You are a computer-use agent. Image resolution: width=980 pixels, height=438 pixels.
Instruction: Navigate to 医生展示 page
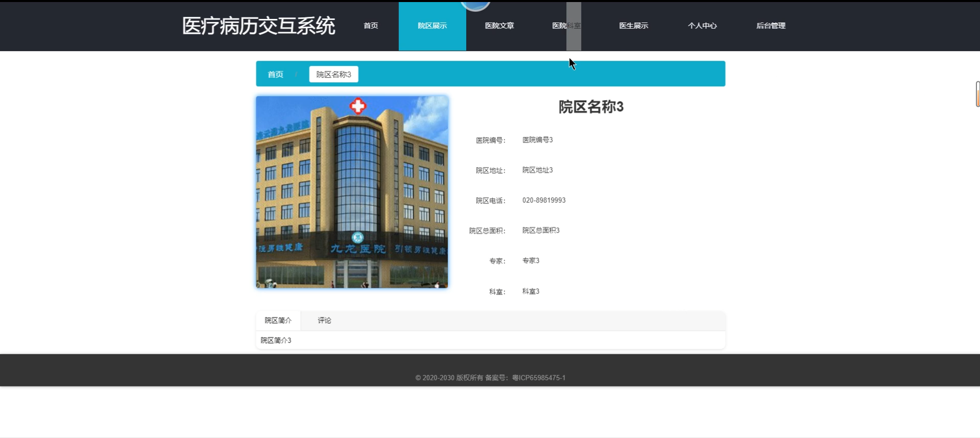(x=634, y=26)
